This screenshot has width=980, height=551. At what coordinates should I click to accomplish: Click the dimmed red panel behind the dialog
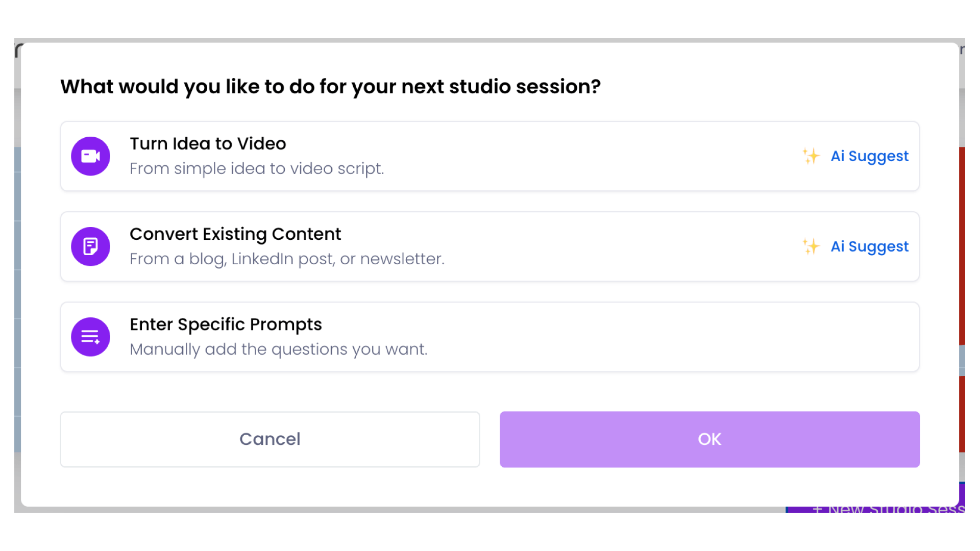(962, 245)
